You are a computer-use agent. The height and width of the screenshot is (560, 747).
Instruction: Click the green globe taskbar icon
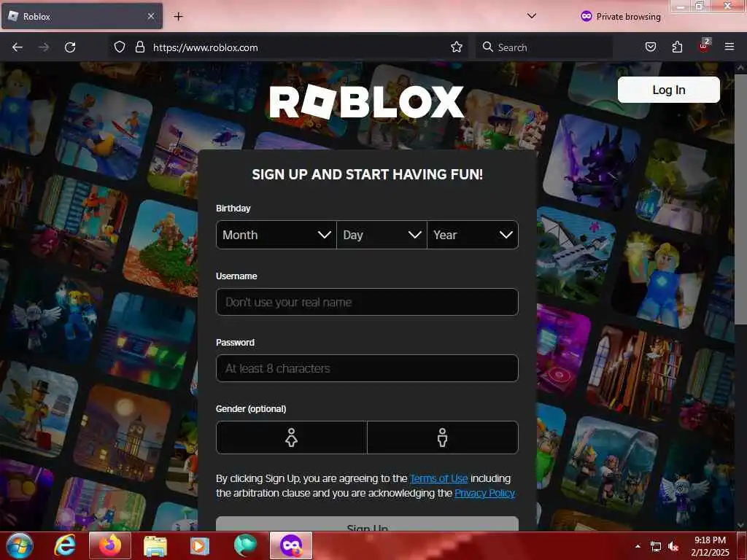click(x=245, y=545)
